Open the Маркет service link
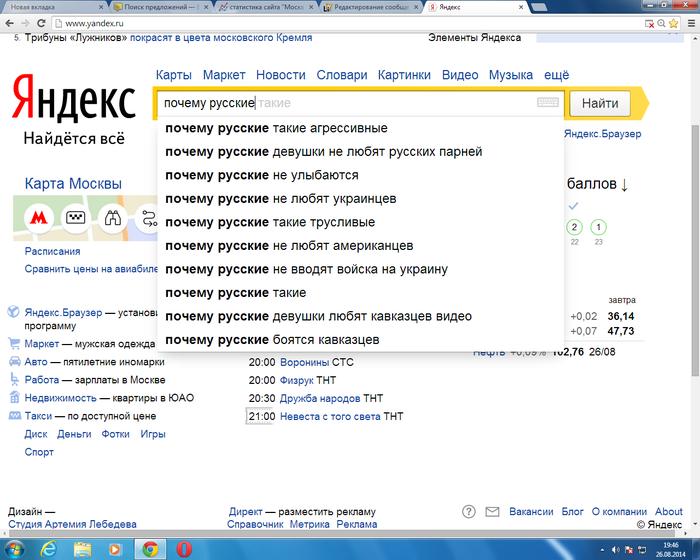The image size is (700, 560). coord(224,75)
